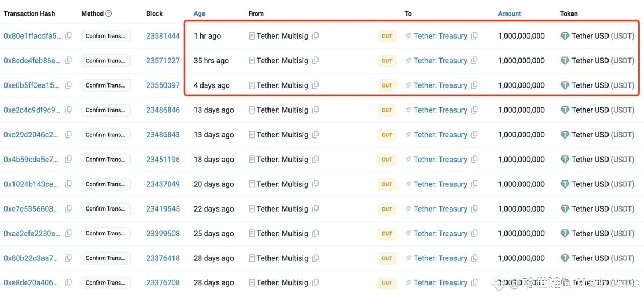
Task: Toggle the Age column time format
Action: (x=200, y=13)
